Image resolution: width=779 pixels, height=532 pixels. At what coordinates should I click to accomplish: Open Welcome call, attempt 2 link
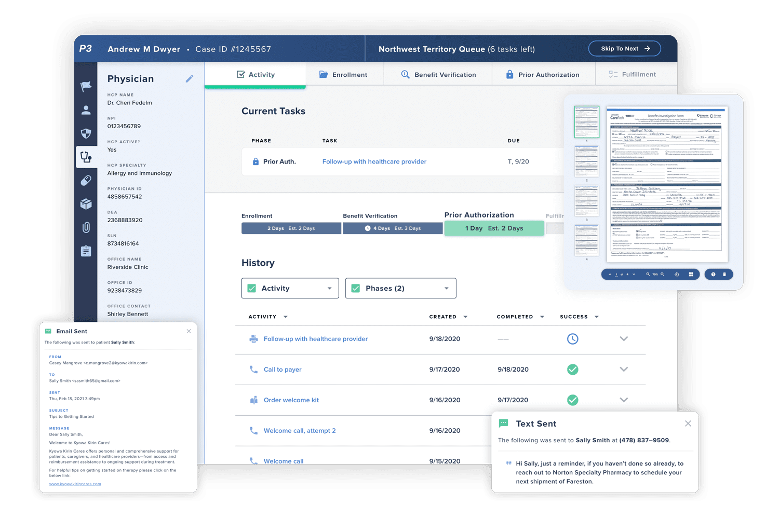pos(300,431)
